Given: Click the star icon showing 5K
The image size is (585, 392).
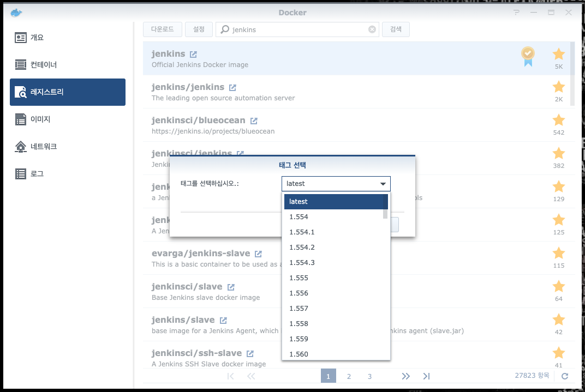Looking at the screenshot, I should (x=558, y=54).
